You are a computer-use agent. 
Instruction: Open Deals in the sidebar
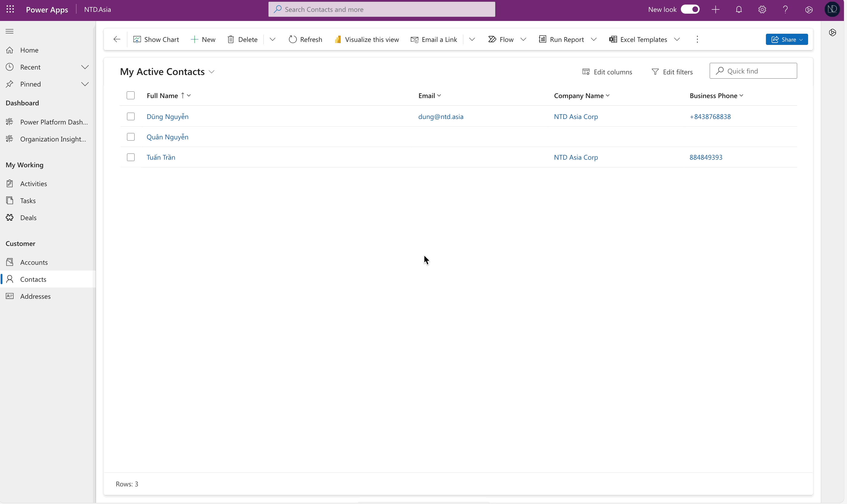28,218
